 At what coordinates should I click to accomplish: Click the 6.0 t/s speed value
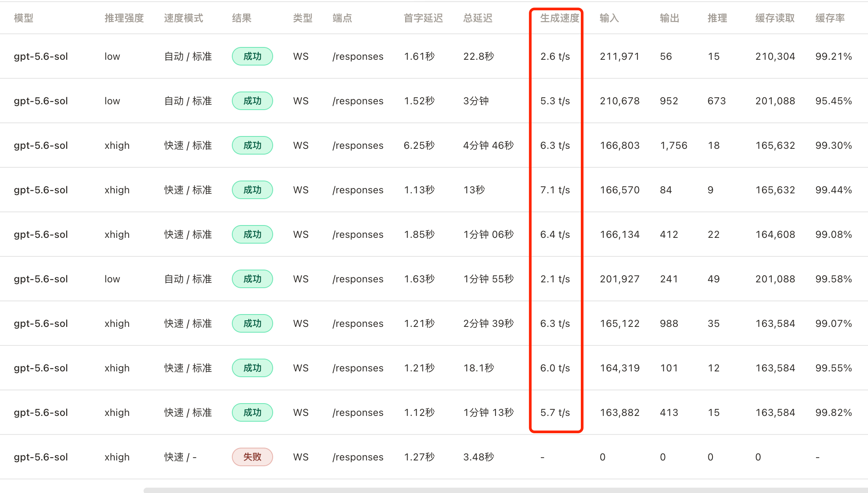coord(555,368)
